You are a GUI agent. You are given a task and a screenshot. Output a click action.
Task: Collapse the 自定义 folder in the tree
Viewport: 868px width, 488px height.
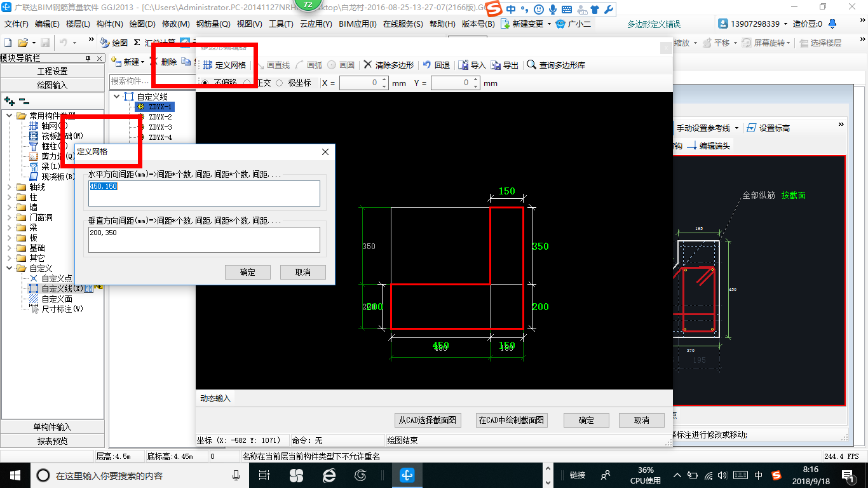[x=10, y=268]
